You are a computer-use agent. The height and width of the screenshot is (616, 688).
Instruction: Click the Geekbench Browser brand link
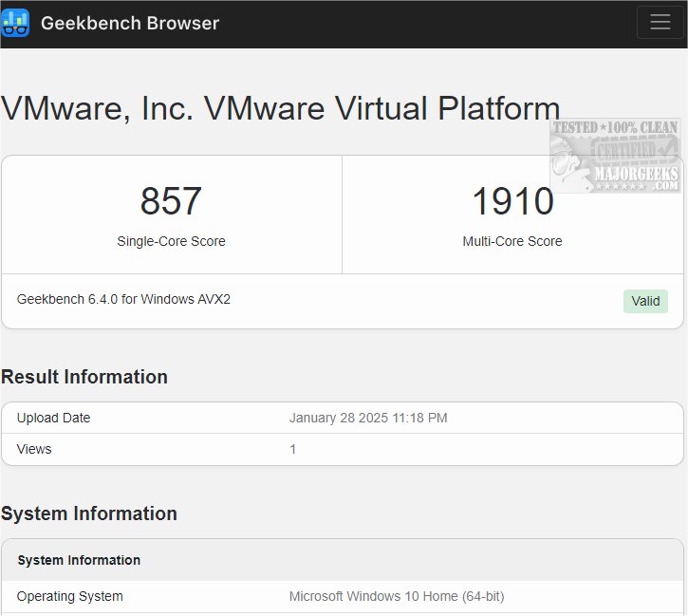[129, 23]
